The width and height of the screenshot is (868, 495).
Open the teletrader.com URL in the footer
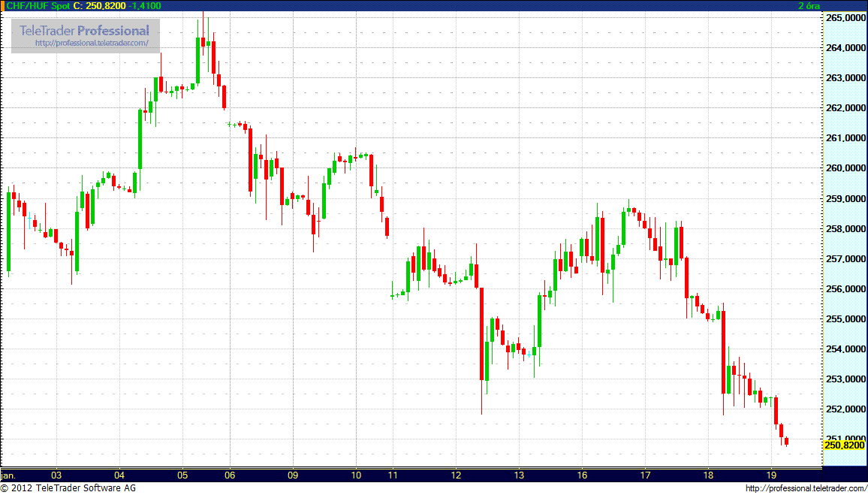[x=806, y=488]
